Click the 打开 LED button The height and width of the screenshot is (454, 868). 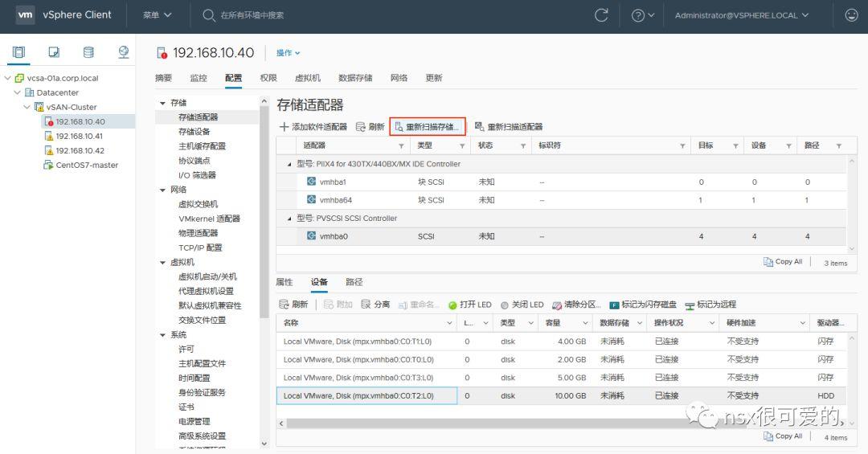tap(470, 305)
